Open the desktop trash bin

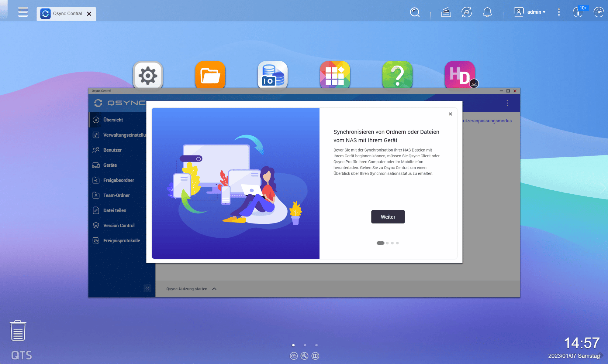point(18,331)
